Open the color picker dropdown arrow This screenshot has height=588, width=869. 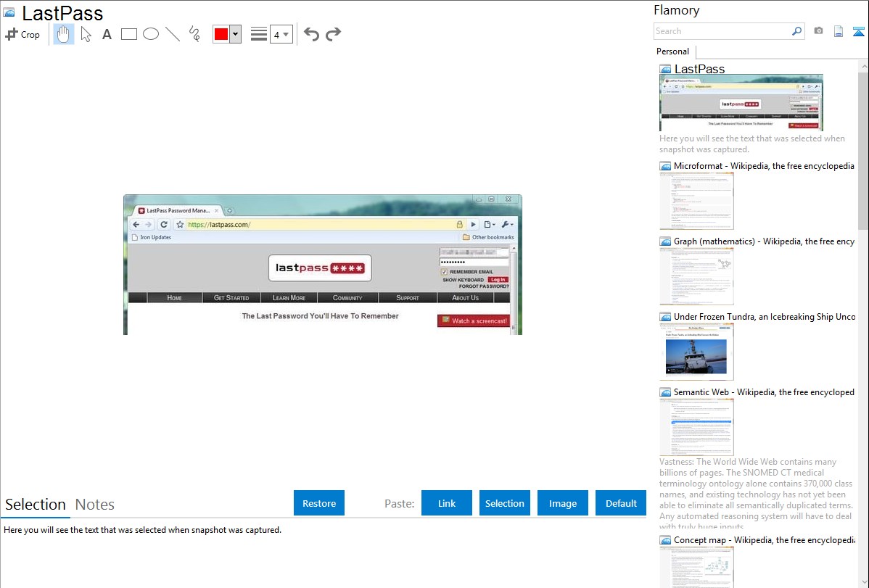pyautogui.click(x=236, y=34)
